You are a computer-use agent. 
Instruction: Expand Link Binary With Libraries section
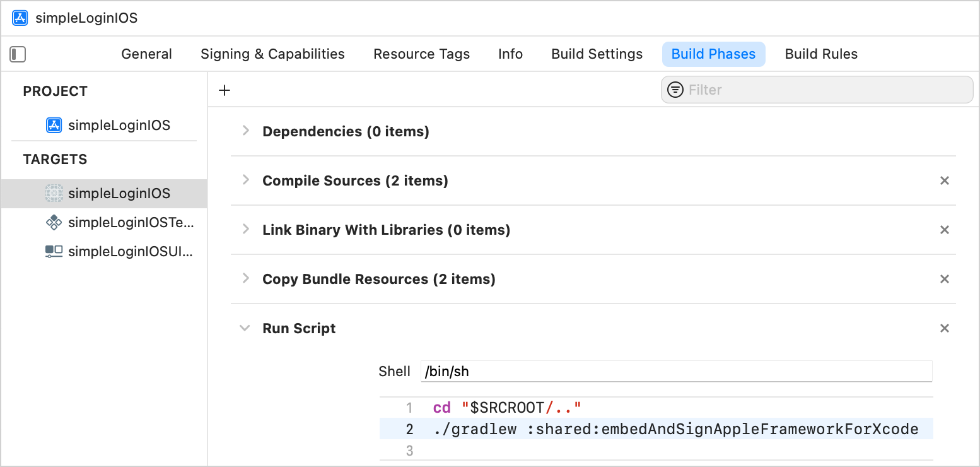[246, 230]
